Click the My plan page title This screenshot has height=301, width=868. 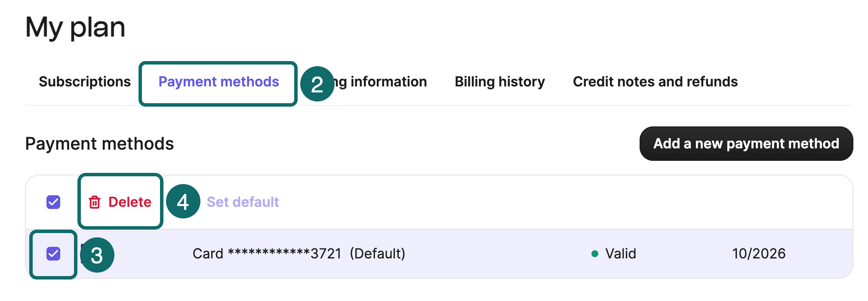(76, 27)
